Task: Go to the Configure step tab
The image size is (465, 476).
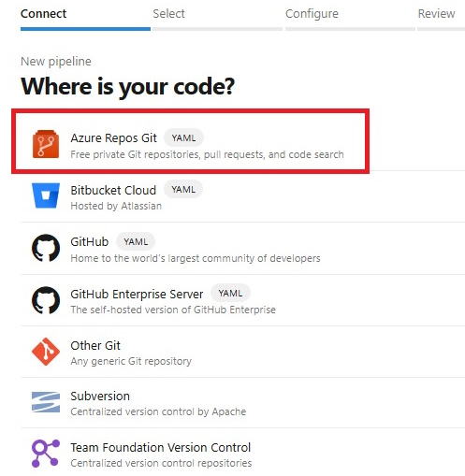Action: [312, 14]
